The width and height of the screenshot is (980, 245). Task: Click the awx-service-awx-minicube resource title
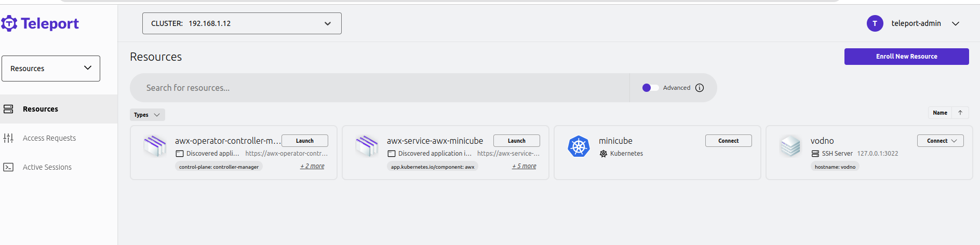435,141
